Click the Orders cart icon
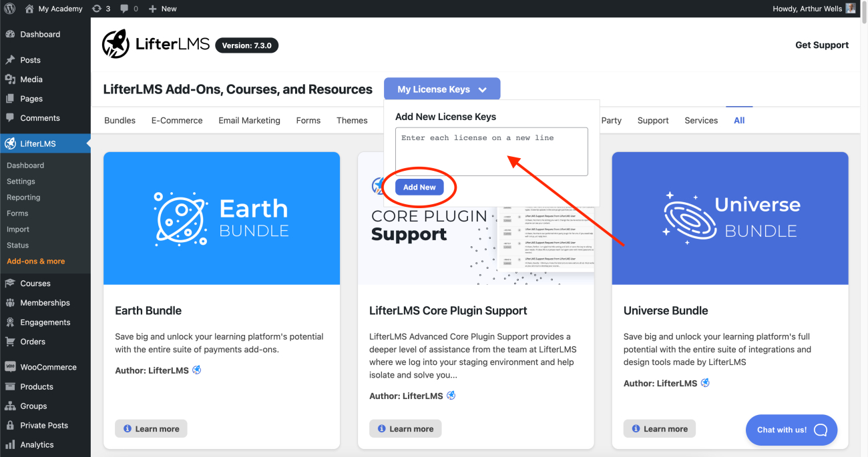This screenshot has width=868, height=457. point(10,342)
